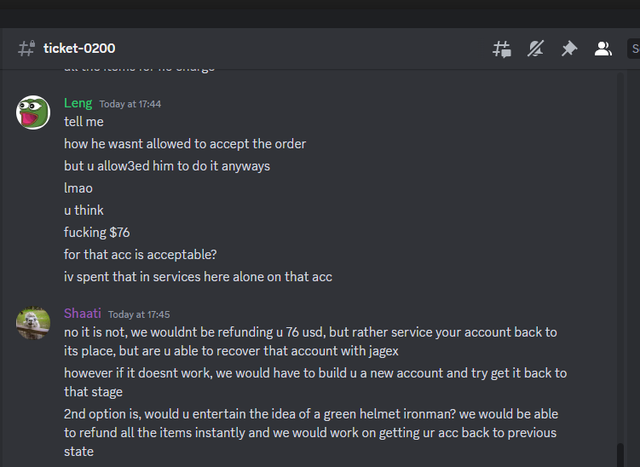
Task: Click the Today at 17:44 timestamp
Action: pos(130,104)
